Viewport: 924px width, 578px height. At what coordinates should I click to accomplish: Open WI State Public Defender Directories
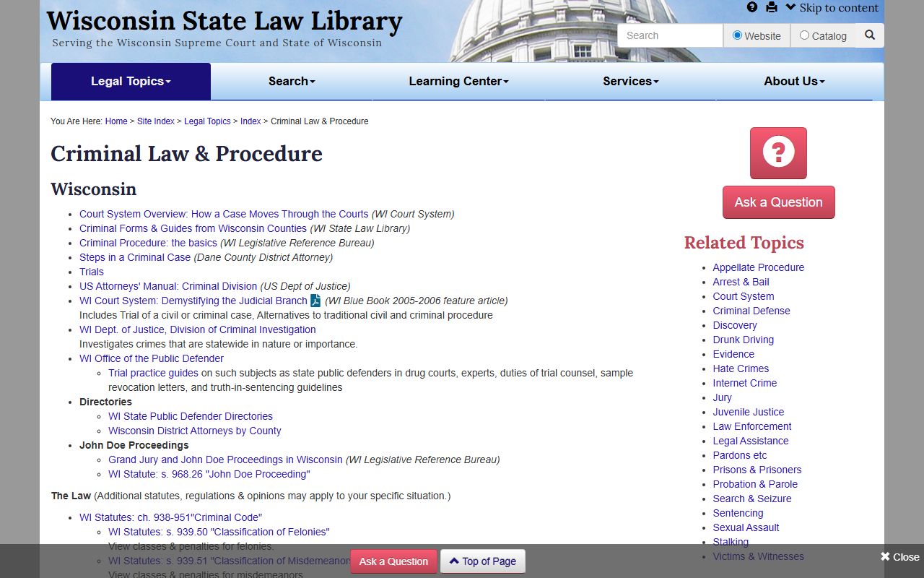(191, 416)
